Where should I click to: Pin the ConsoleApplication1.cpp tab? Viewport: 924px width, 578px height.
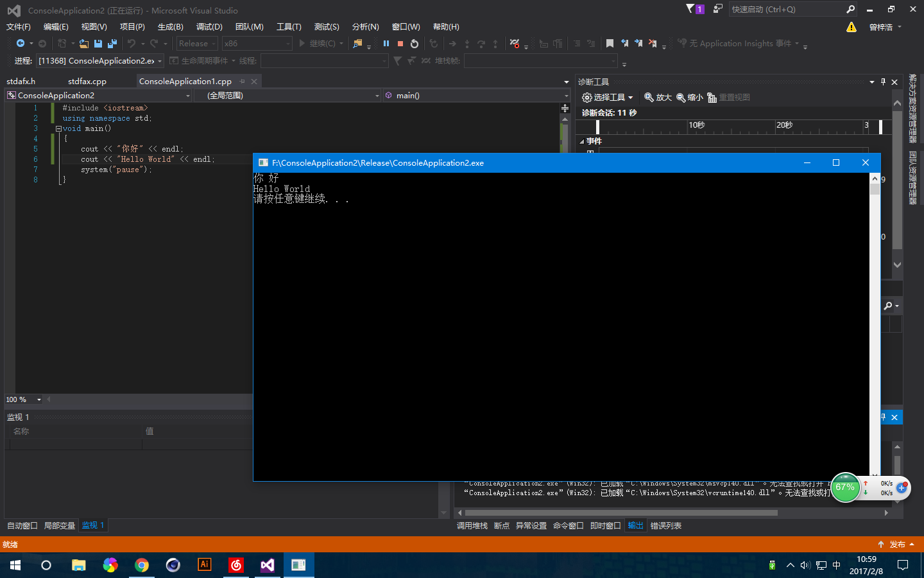coord(243,82)
